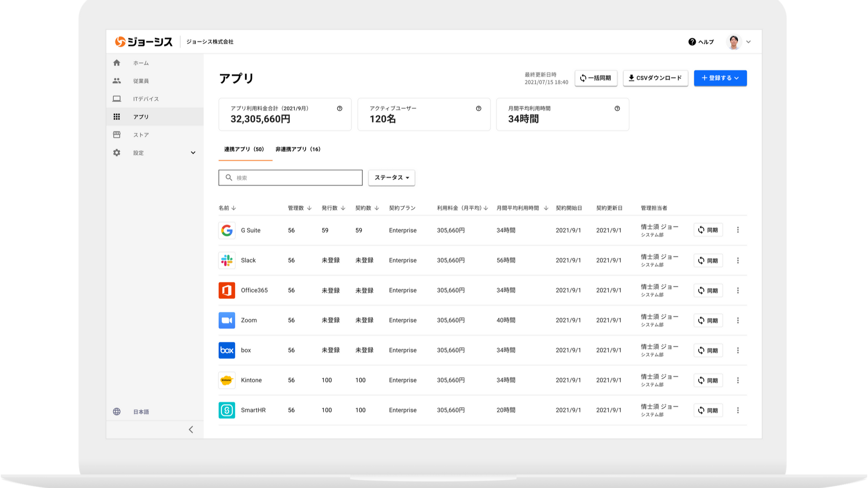Expand the 設定 menu in the sidebar
Viewport: 868px width, 488px height.
click(x=193, y=153)
